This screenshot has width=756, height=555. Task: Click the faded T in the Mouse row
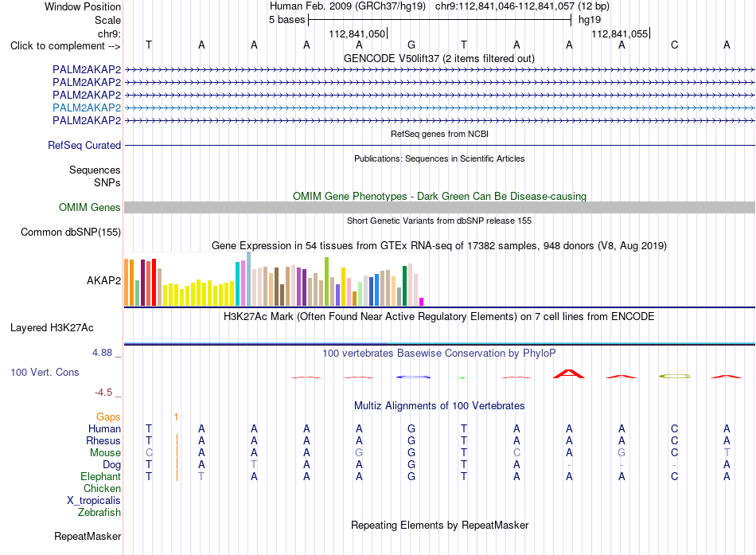click(727, 453)
